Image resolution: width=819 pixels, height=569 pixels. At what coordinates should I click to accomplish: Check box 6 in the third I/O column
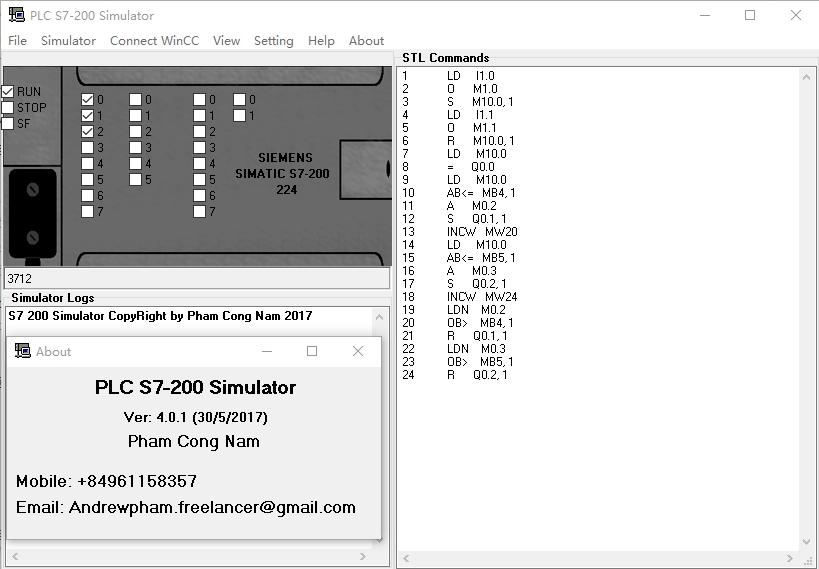(200, 195)
